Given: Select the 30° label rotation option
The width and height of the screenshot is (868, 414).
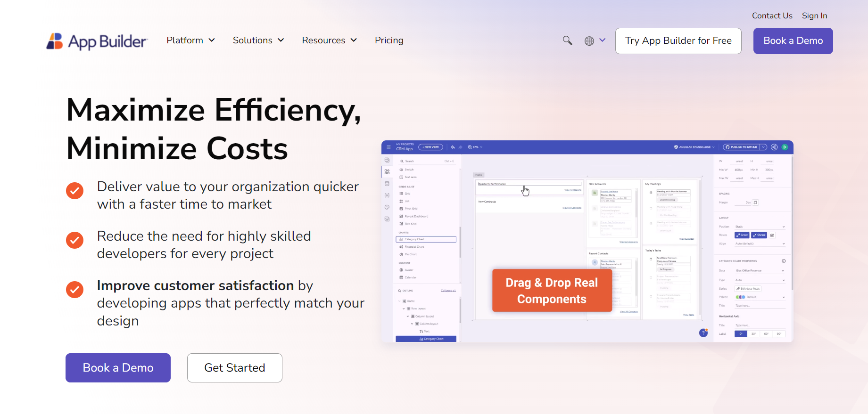Looking at the screenshot, I should point(753,334).
